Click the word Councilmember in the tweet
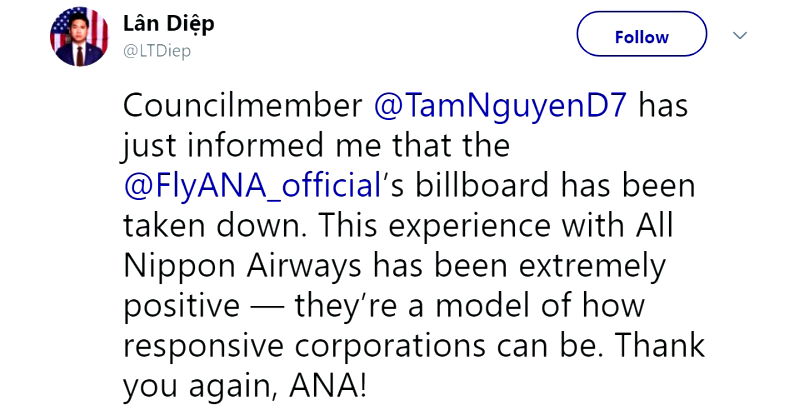 [243, 106]
